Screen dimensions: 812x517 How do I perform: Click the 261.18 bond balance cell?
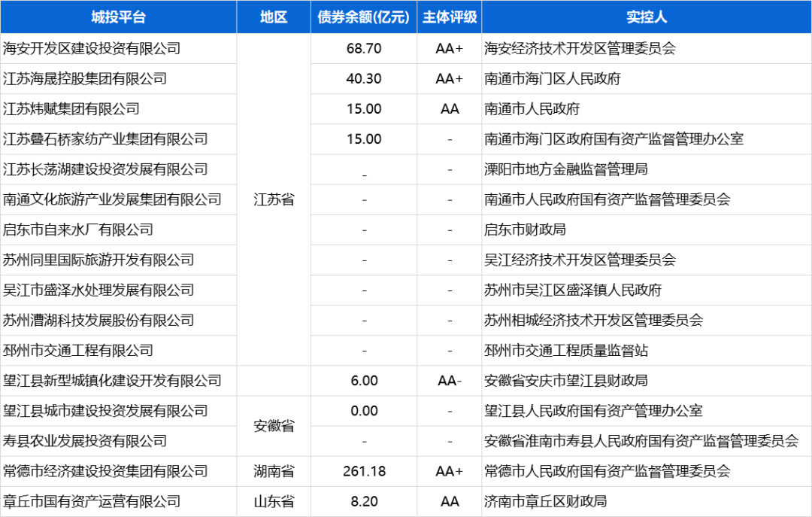click(x=364, y=471)
